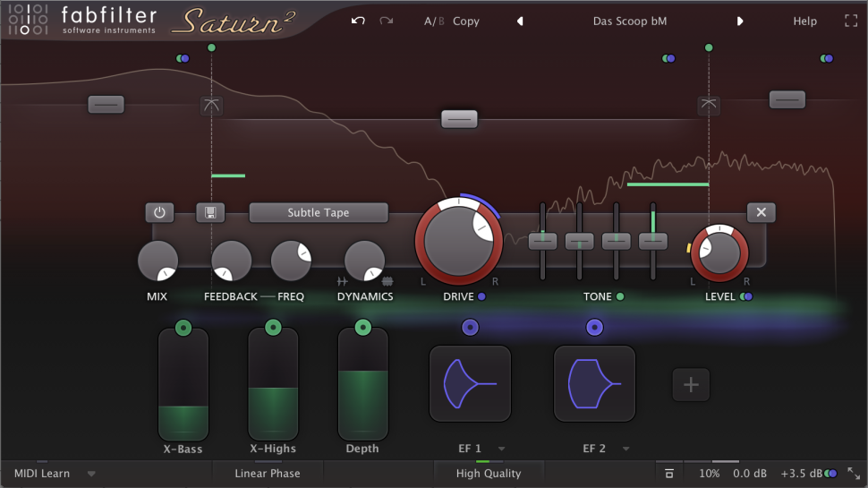The image size is (868, 488).
Task: Click the undo arrow icon
Action: 358,21
